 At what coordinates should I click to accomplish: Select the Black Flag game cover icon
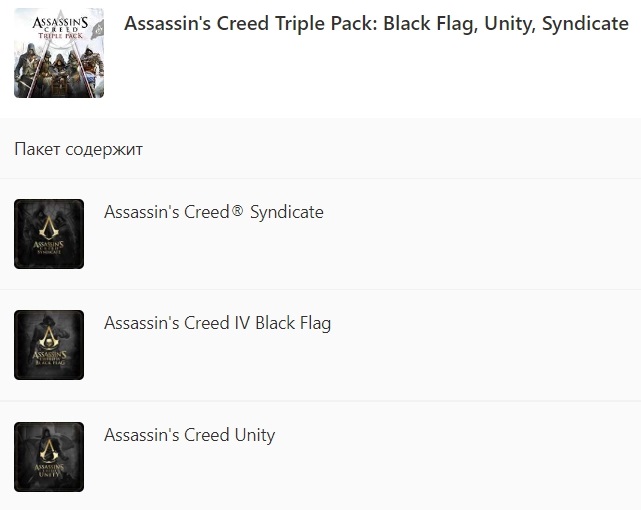point(49,345)
